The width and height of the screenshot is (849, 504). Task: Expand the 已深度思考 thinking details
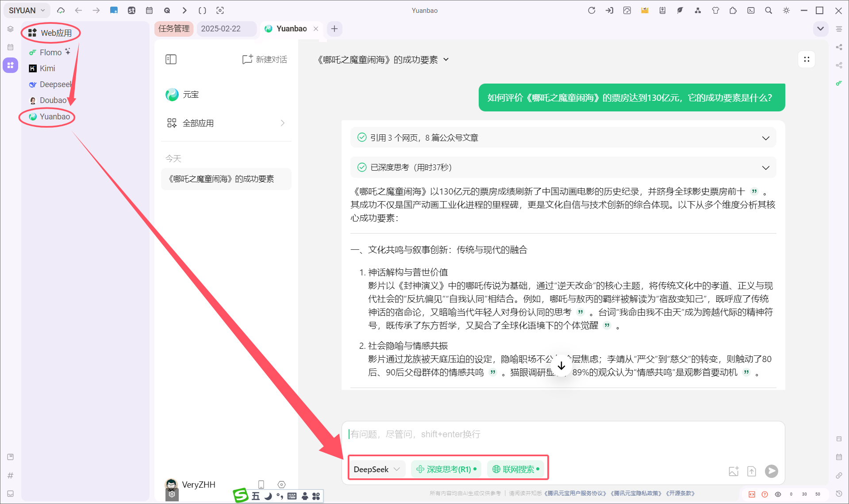tap(563, 168)
